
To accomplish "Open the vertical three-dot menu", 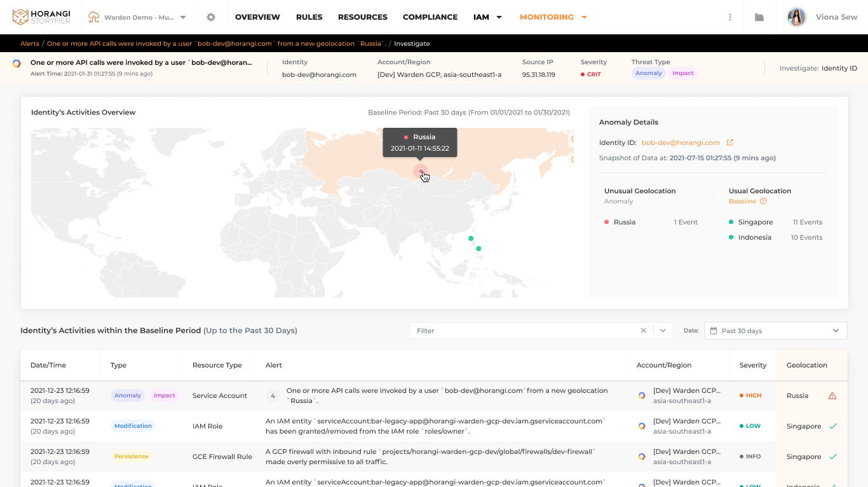I will [x=730, y=17].
